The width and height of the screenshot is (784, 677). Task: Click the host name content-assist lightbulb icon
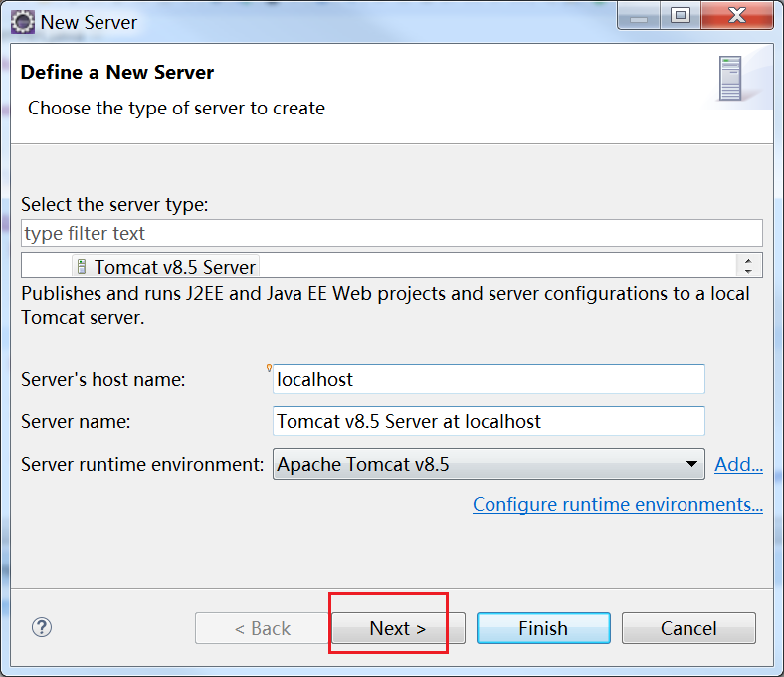tap(269, 368)
